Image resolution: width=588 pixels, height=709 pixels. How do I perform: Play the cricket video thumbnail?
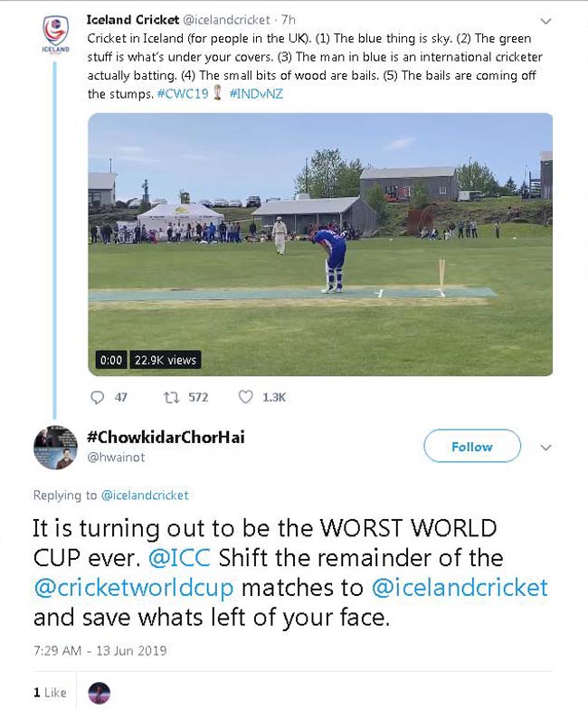[320, 244]
